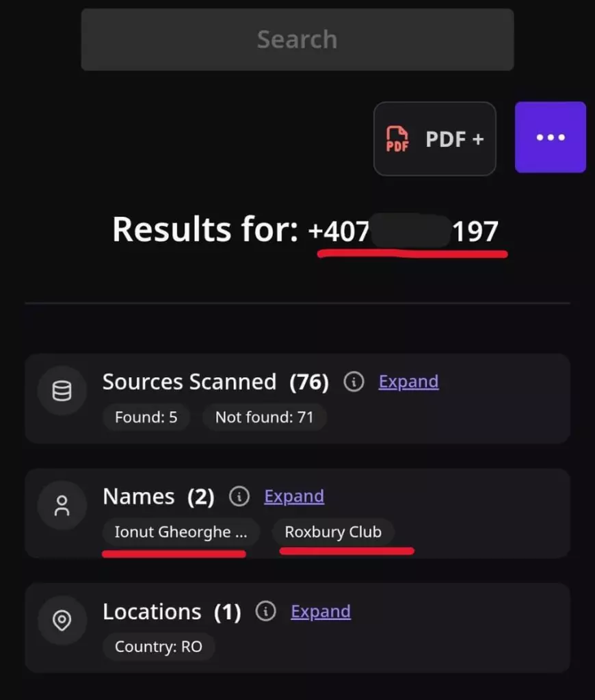Click the database icon beside Sources Scanned
Viewport: 595px width, 700px height.
(62, 391)
